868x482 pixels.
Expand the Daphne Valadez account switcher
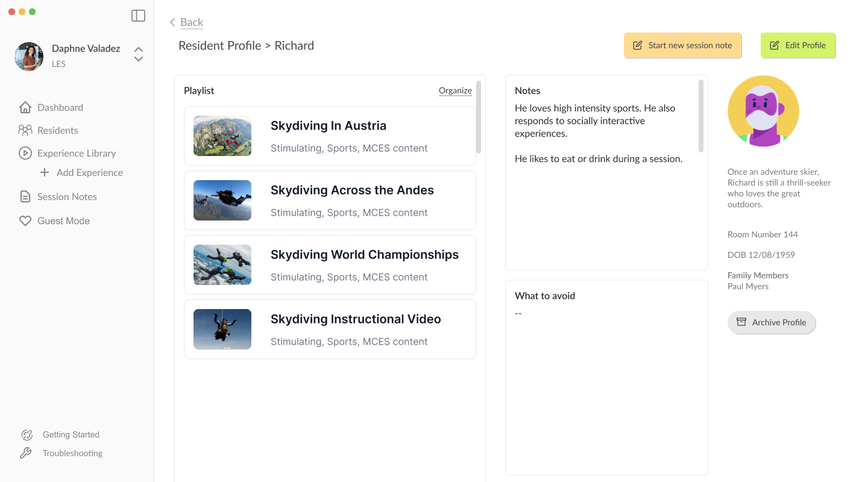point(139,54)
